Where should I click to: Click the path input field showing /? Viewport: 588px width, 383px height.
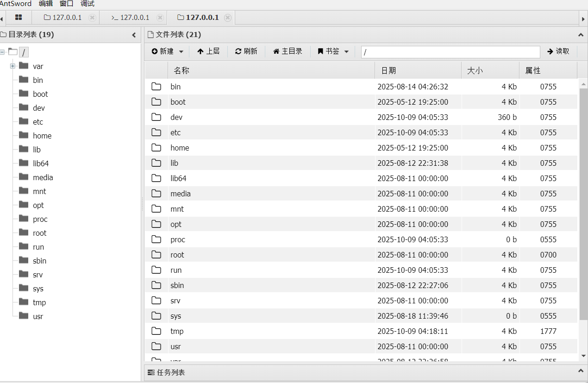pyautogui.click(x=449, y=51)
